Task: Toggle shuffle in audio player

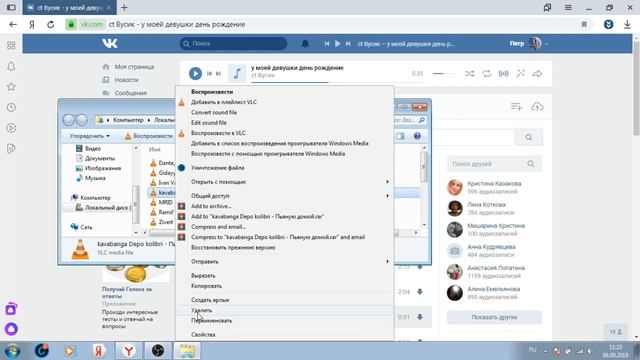Action: 470,74
